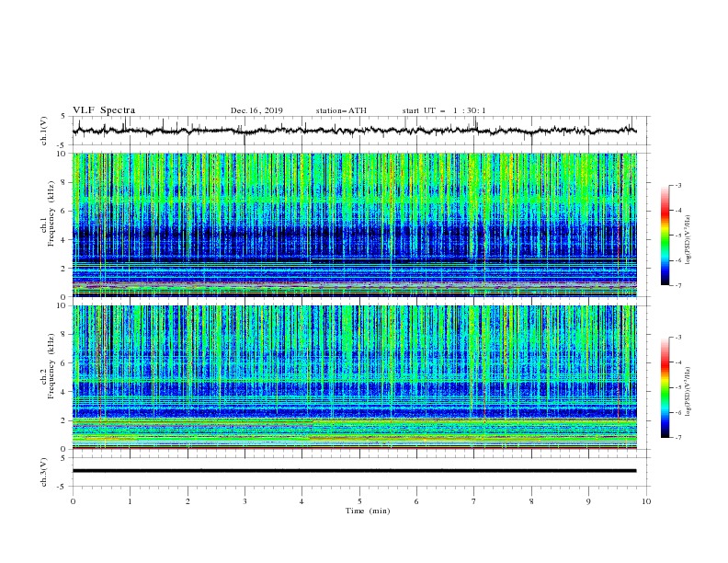Screen dimensions: 728x563
Task: Click the time axis tick label "3"
Action: [x=245, y=501]
